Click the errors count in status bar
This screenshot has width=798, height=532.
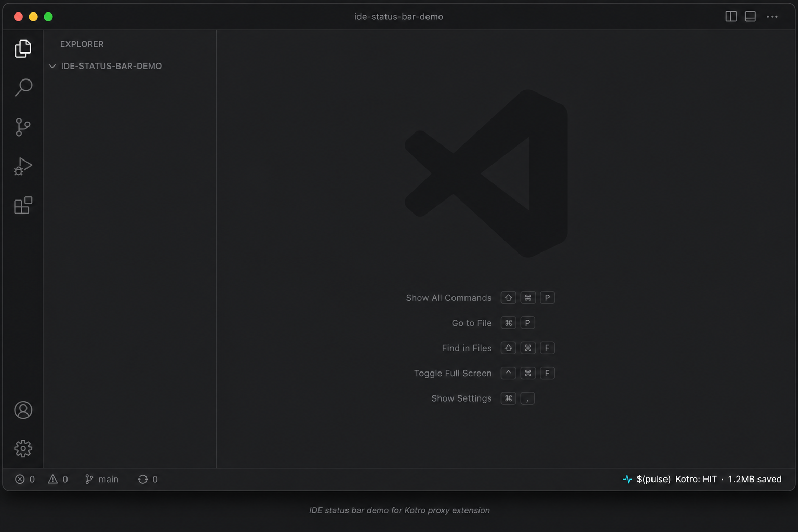[x=25, y=479]
